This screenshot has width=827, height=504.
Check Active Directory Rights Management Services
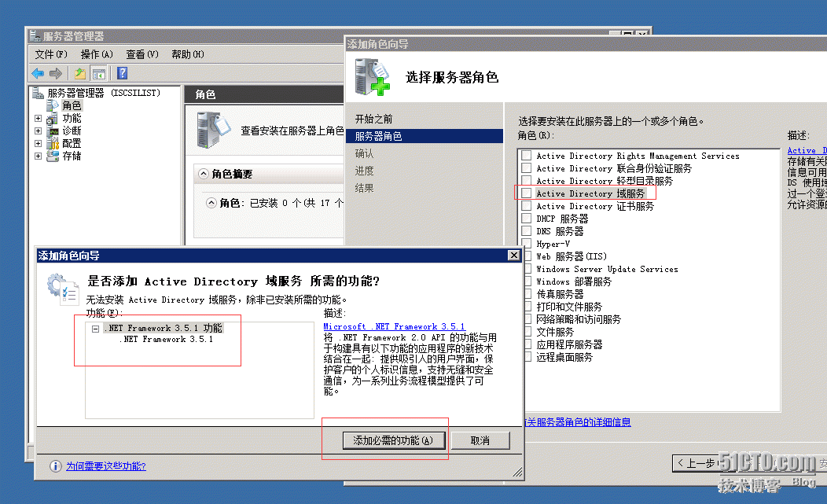point(527,156)
